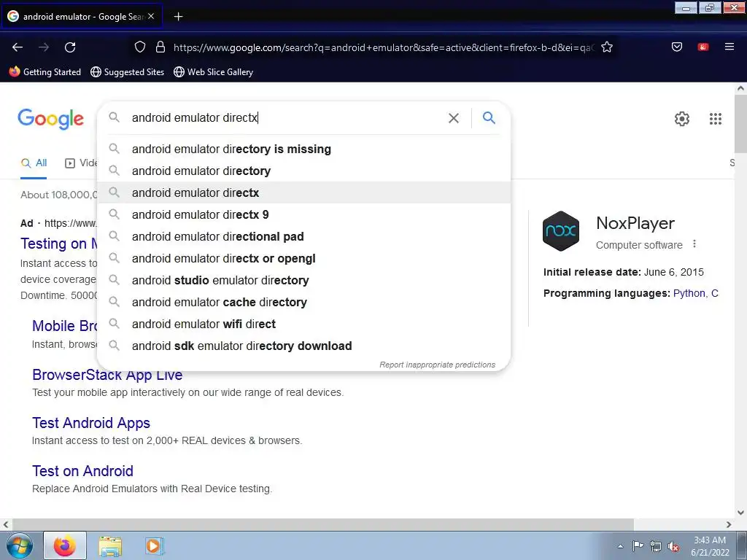Pick 'android emulator cache directory' suggestion
Screen dimensions: 747x560
pos(303,303)
